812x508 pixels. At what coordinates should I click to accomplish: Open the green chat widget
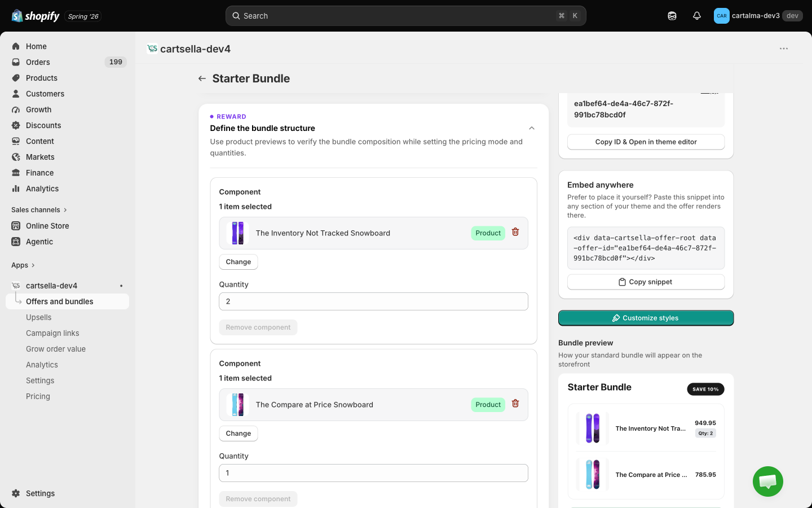point(768,481)
